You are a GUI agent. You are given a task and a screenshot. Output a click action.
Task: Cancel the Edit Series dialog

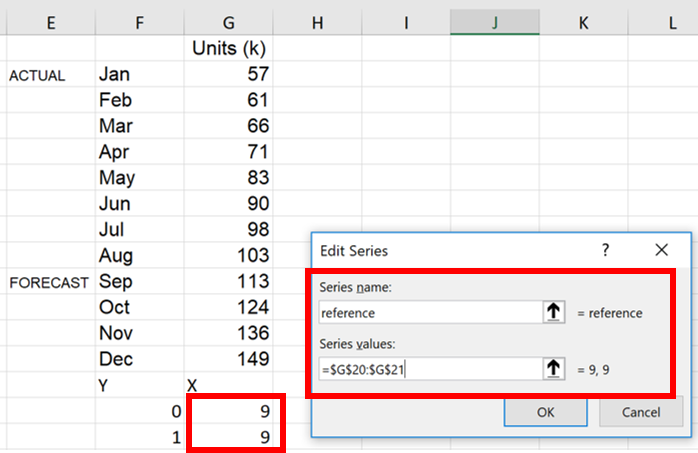click(x=641, y=413)
